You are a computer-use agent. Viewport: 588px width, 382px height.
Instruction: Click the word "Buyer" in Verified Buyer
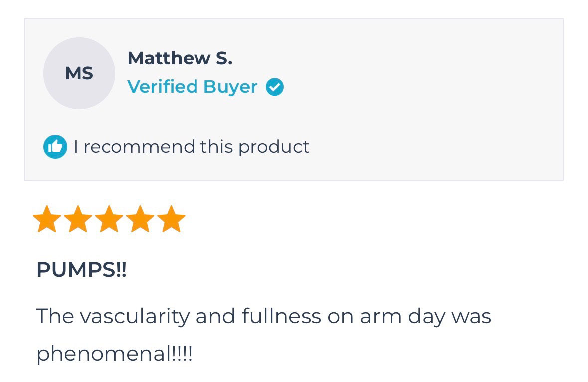coord(230,87)
